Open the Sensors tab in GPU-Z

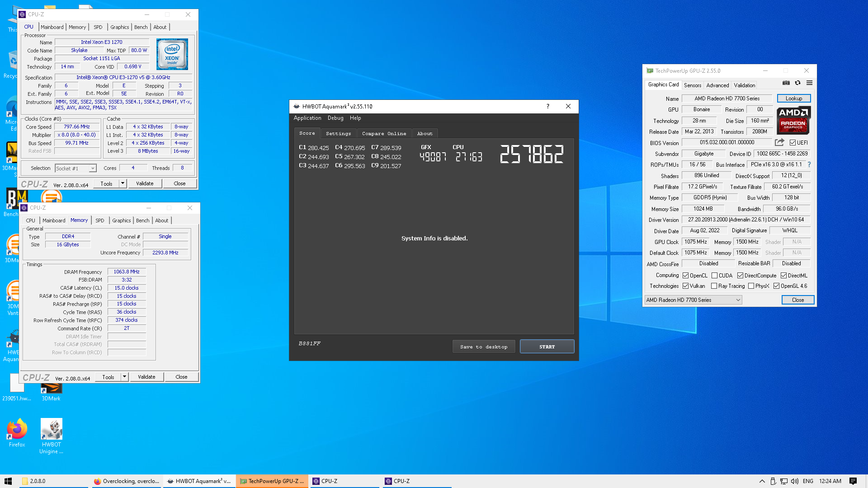692,85
